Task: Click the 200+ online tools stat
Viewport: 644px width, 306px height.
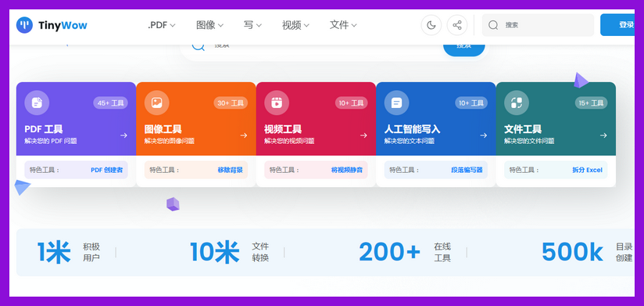Action: tap(405, 252)
